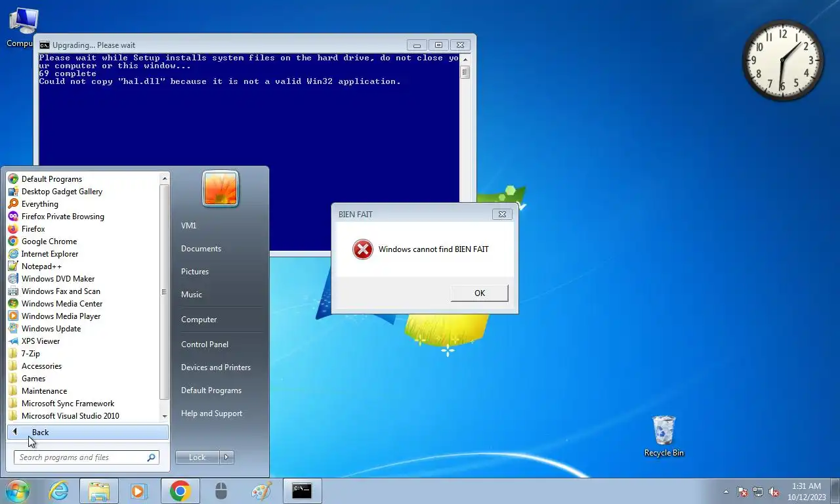
Task: Go Back to the main Start menu
Action: click(88, 432)
